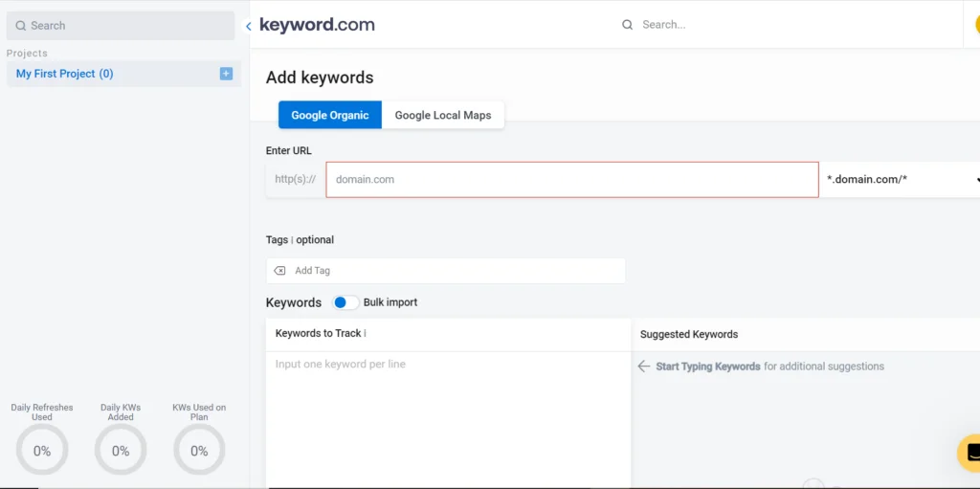Add new item with plus icon beside My First Project
Image resolution: width=980 pixels, height=489 pixels.
click(x=226, y=74)
